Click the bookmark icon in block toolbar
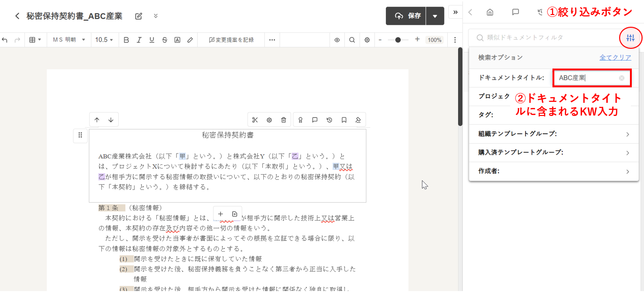Screen dimensions: 644x292 point(344,120)
